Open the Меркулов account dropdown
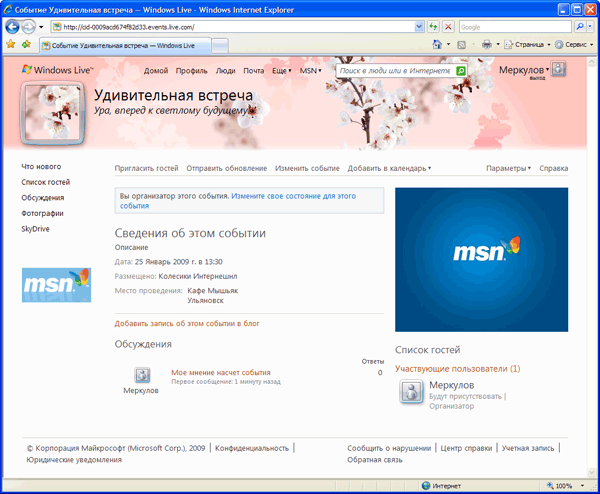Image resolution: width=600 pixels, height=494 pixels. [524, 70]
